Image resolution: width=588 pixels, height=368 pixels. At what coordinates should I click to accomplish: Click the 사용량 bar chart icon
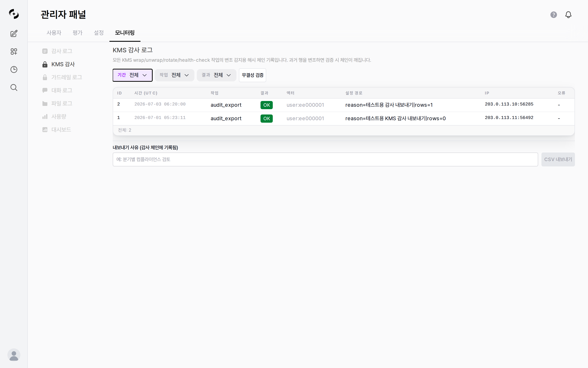[45, 117]
